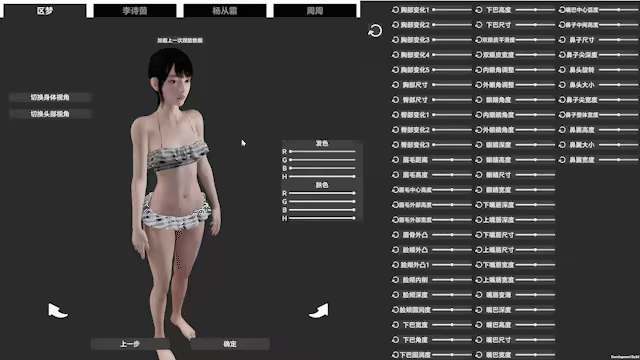Adjust the 发色 G slider

322,160
